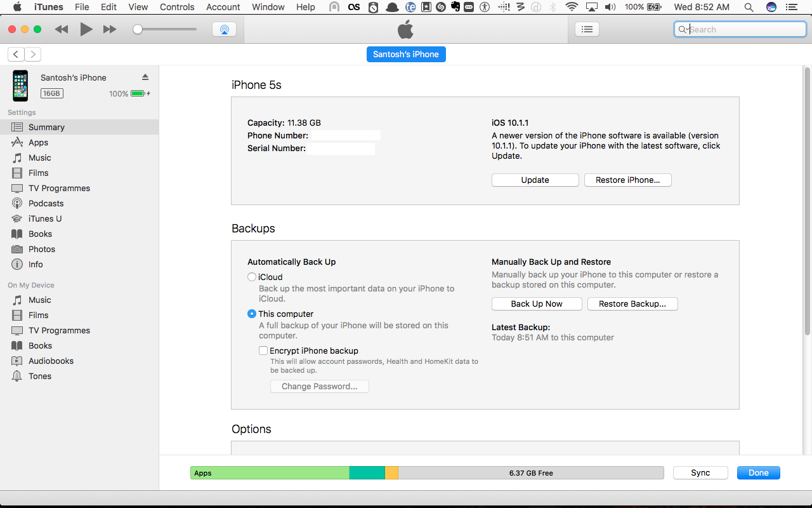
Task: Click the Done button
Action: (x=759, y=472)
